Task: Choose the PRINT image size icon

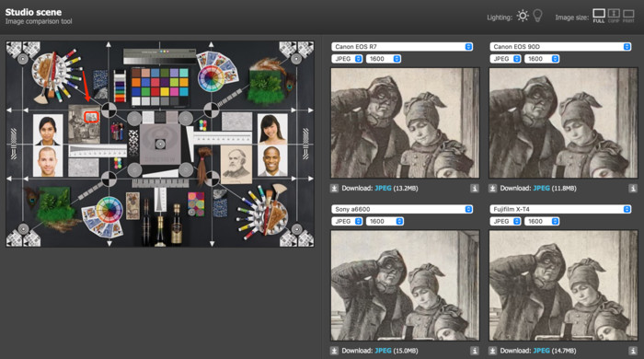Action: [628, 16]
